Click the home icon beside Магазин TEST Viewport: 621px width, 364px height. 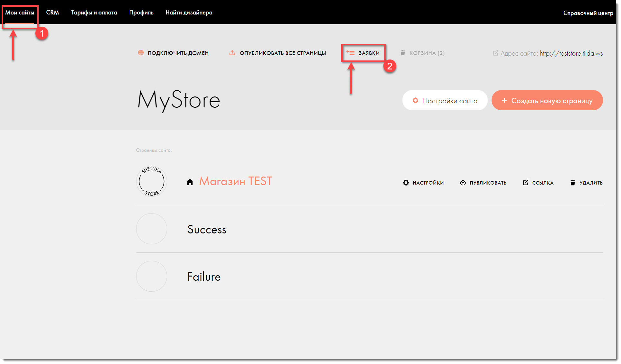[x=190, y=182]
